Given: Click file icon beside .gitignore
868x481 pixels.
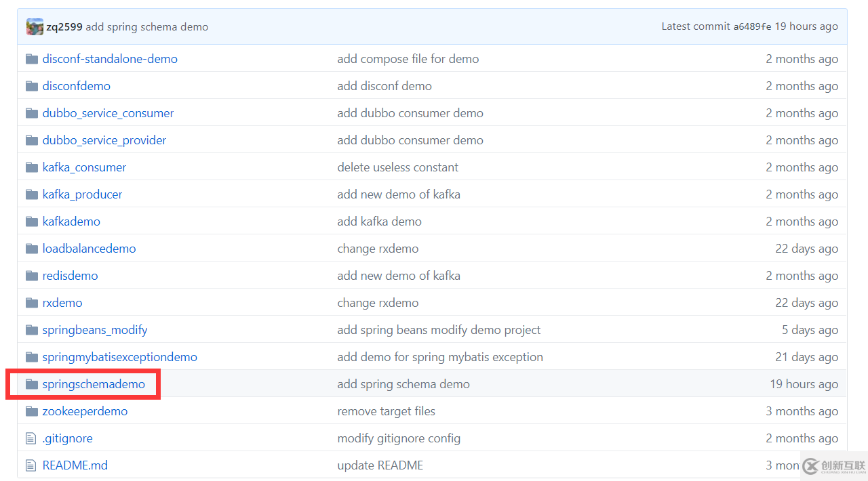Looking at the screenshot, I should [x=31, y=438].
